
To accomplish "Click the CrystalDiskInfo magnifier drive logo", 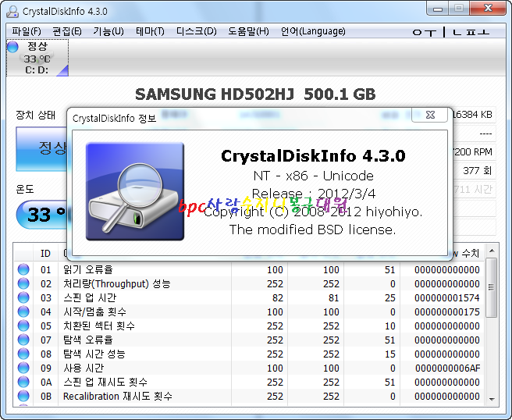I will pyautogui.click(x=135, y=190).
